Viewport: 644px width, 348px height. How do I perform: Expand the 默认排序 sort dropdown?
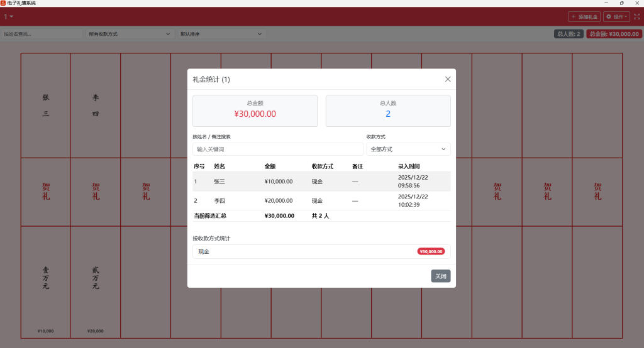pyautogui.click(x=221, y=34)
